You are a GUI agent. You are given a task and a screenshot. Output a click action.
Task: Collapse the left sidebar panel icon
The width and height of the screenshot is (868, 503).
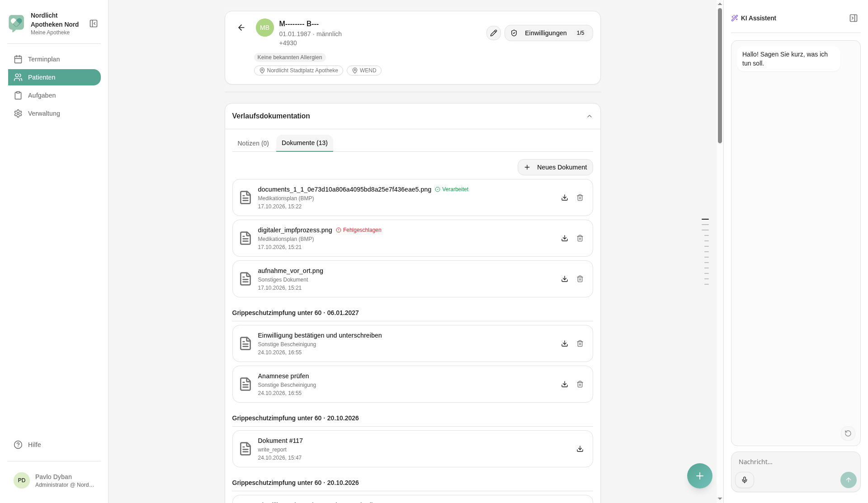tap(94, 24)
